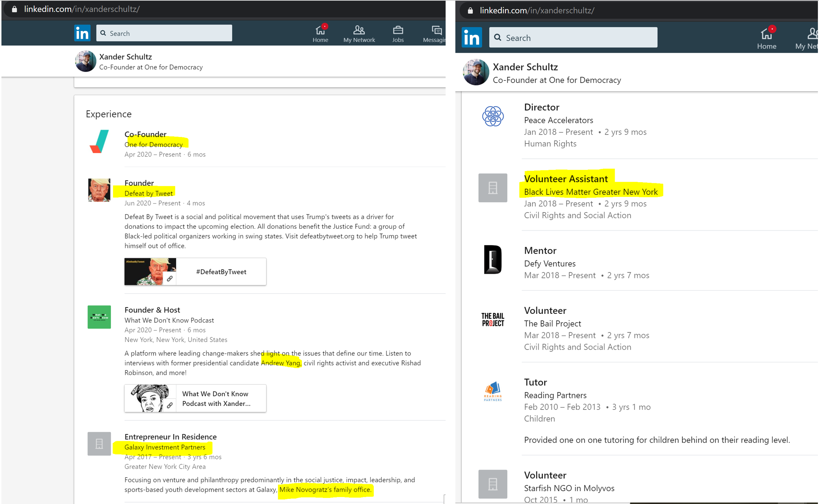Image resolution: width=819 pixels, height=504 pixels.
Task: Click the Co-Founder job title
Action: [x=146, y=134]
